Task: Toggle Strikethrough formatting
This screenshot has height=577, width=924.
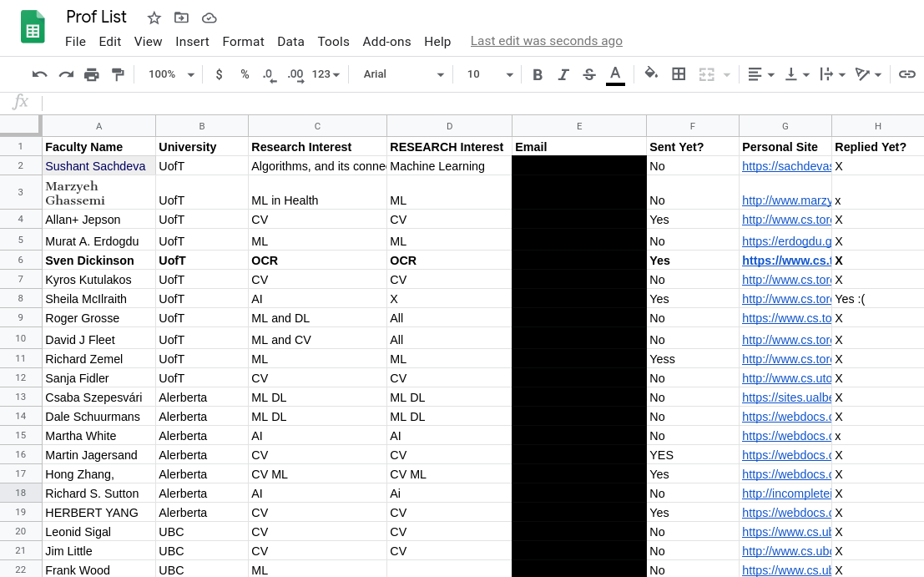Action: (x=589, y=74)
